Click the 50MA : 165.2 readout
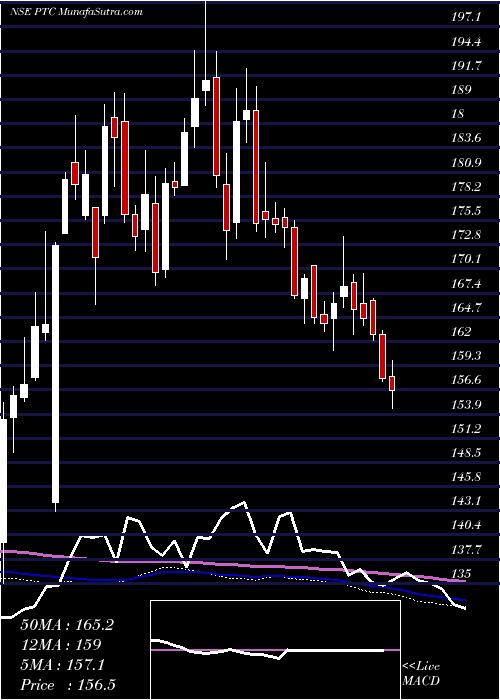 67,625
